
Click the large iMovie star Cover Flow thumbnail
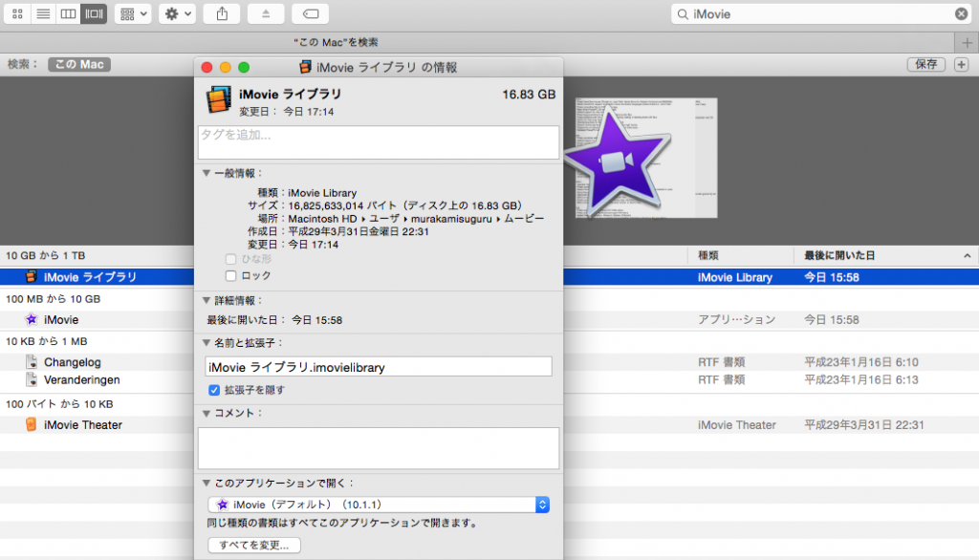click(617, 162)
